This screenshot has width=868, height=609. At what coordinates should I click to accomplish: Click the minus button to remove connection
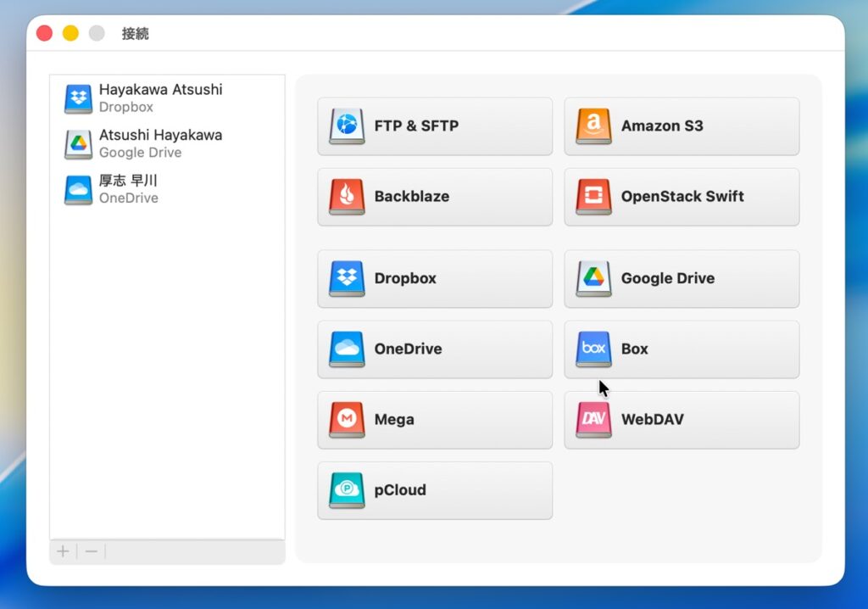pyautogui.click(x=92, y=552)
